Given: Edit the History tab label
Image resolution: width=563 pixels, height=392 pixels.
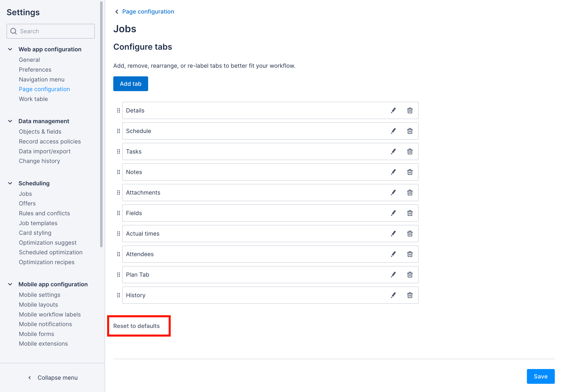Looking at the screenshot, I should tap(393, 295).
